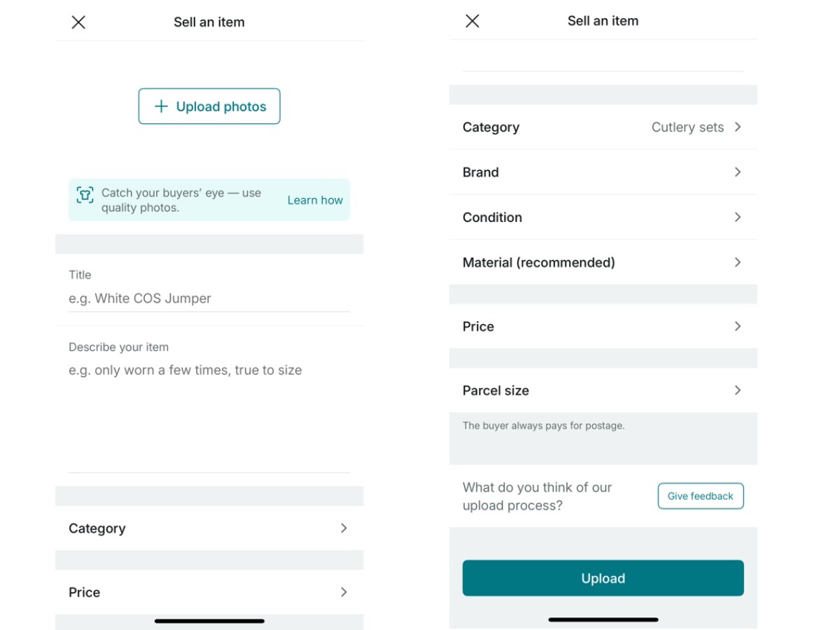The height and width of the screenshot is (630, 840).
Task: Focus the Describe your item text area
Action: [209, 406]
